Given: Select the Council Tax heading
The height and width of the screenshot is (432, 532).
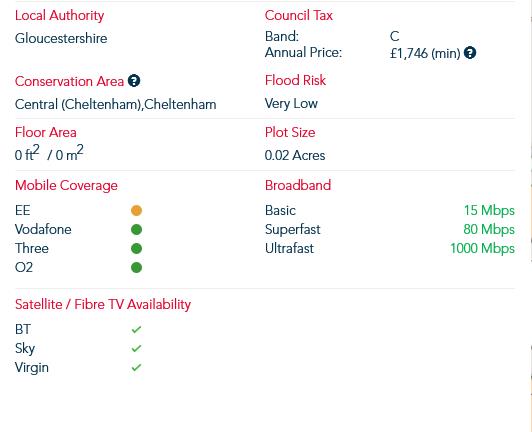Looking at the screenshot, I should pos(299,15).
